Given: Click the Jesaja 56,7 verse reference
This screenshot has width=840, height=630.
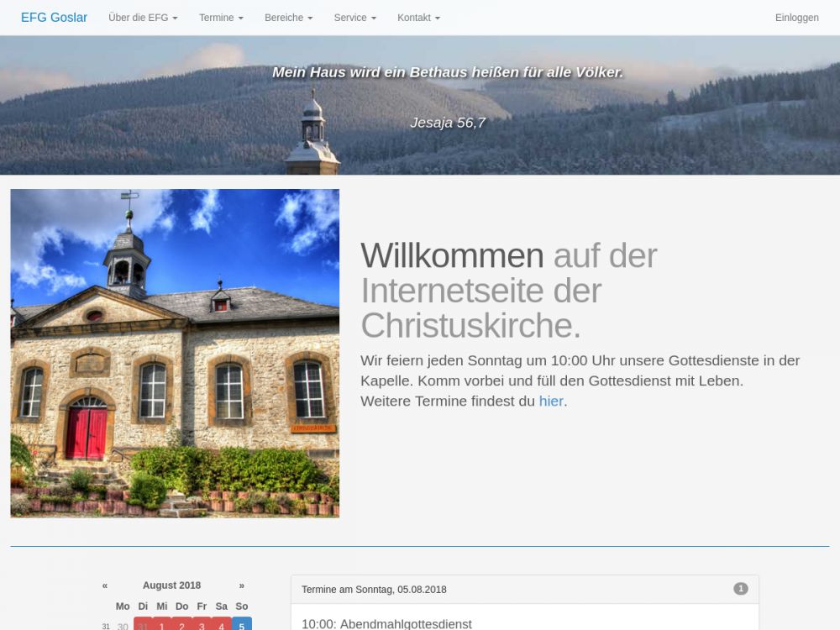Looking at the screenshot, I should coord(448,123).
